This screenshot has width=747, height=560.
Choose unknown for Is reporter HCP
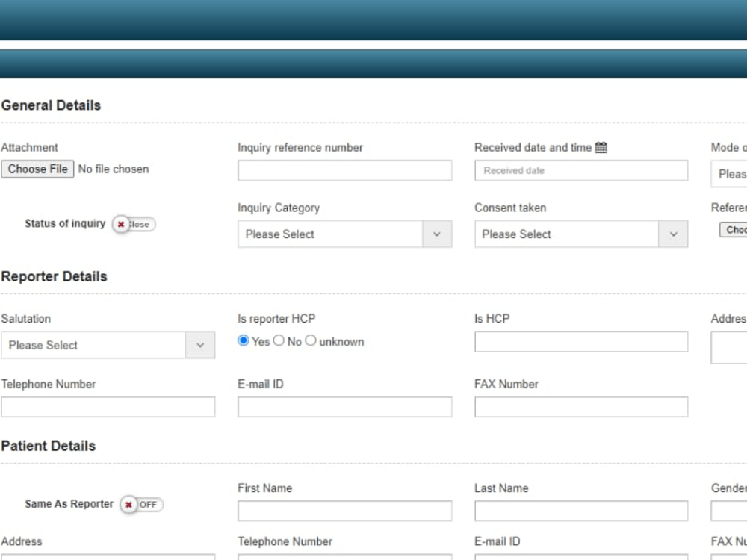coord(311,340)
